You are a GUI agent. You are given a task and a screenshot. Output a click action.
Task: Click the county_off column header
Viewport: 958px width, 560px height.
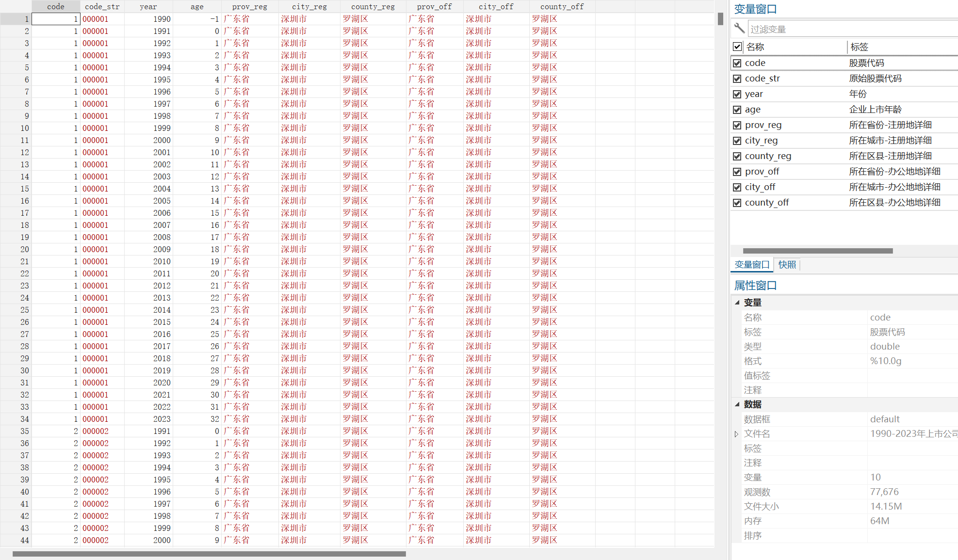[x=562, y=6]
